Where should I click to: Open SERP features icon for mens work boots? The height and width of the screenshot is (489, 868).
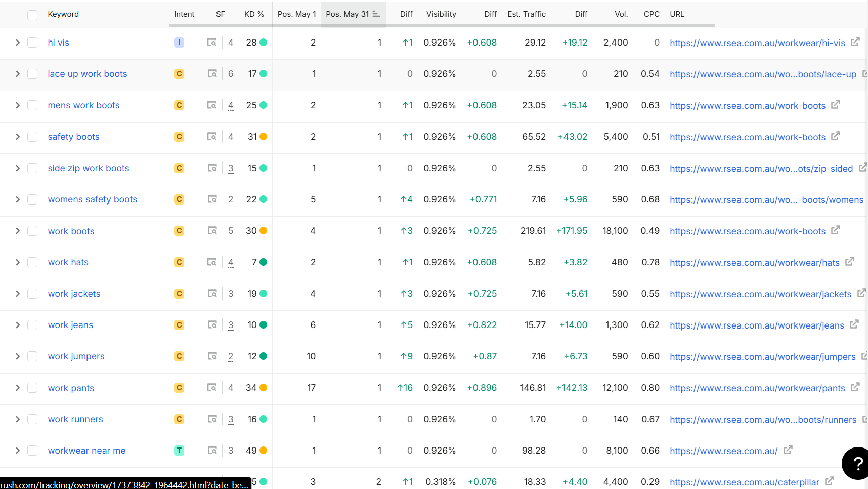click(212, 105)
